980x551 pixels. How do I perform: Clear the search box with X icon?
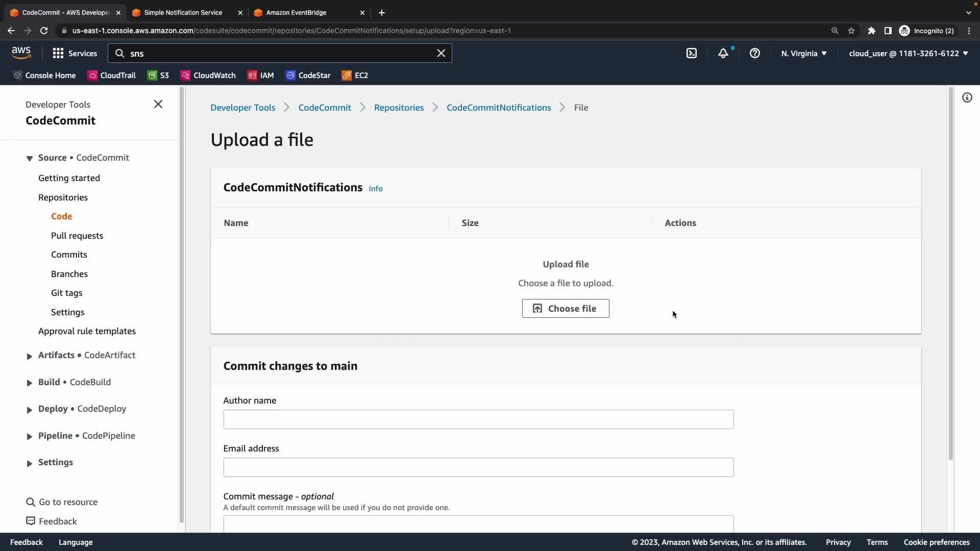click(x=441, y=53)
